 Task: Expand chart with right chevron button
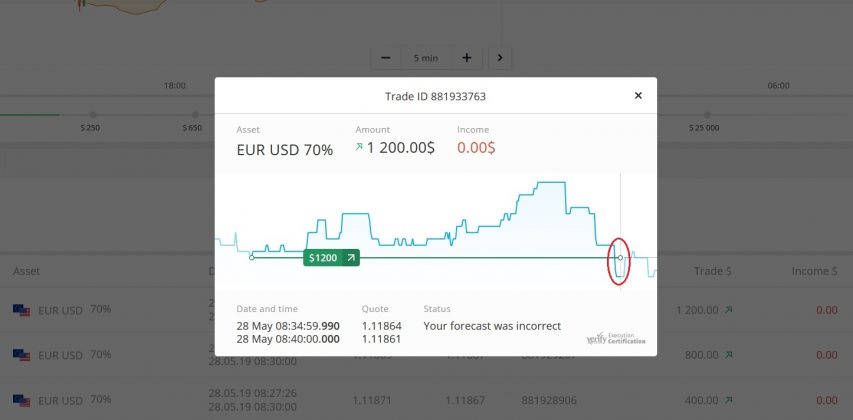coord(500,58)
